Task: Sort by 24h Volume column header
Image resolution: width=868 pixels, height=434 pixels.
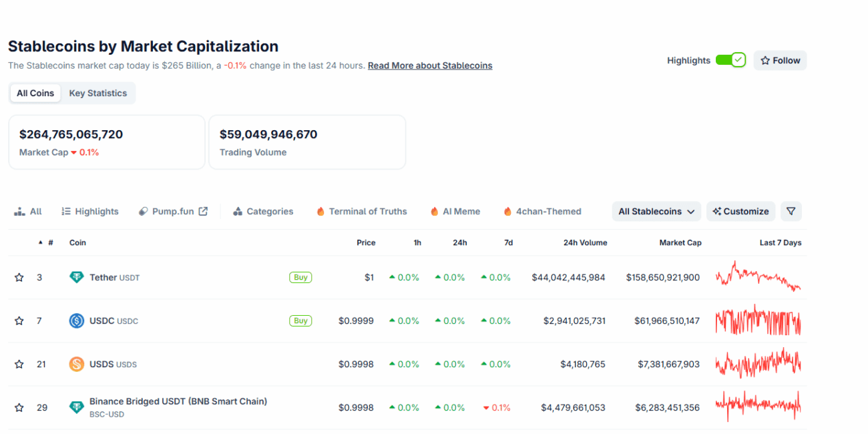Action: point(585,242)
